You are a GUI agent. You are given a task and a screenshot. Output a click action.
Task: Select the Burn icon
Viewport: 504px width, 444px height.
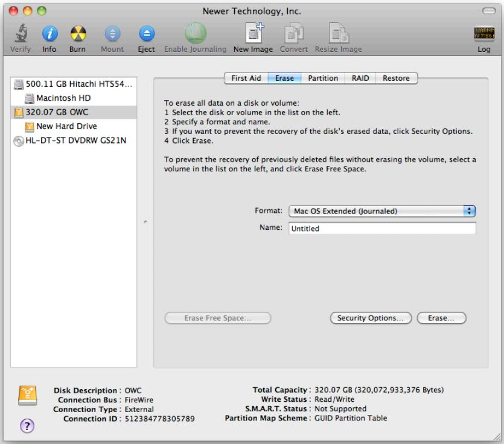[79, 35]
